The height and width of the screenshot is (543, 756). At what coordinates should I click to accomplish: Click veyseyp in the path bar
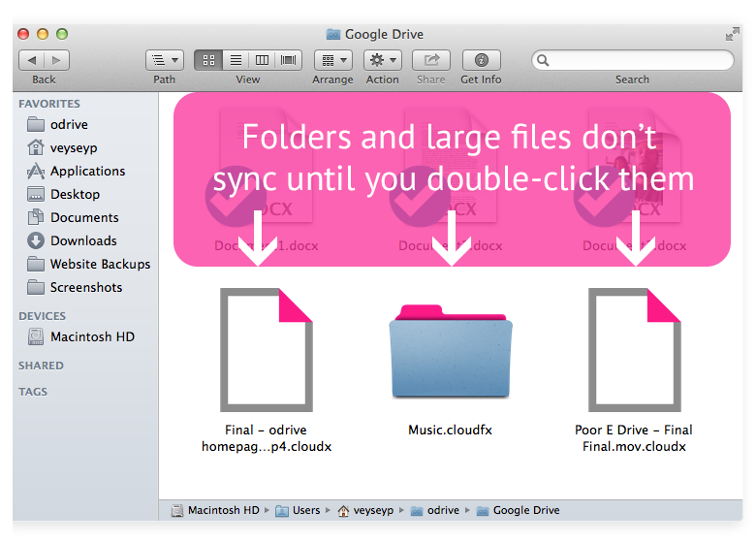click(365, 510)
